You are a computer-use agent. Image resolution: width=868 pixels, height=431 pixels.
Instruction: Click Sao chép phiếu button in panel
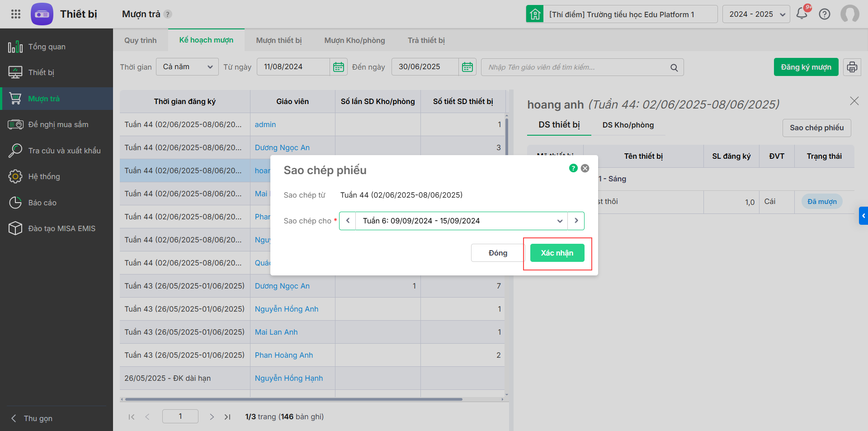tap(817, 128)
